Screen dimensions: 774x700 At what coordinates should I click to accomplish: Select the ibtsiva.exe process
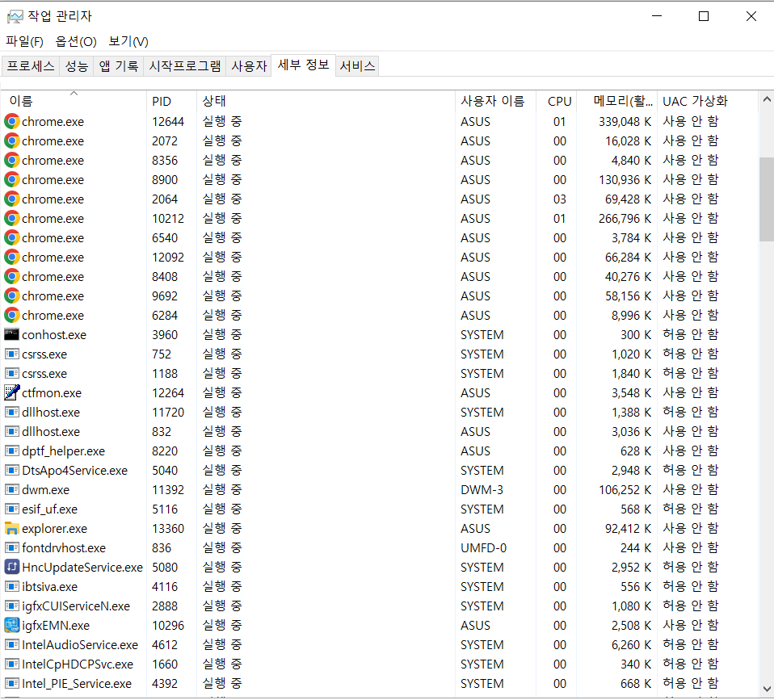(x=380, y=586)
